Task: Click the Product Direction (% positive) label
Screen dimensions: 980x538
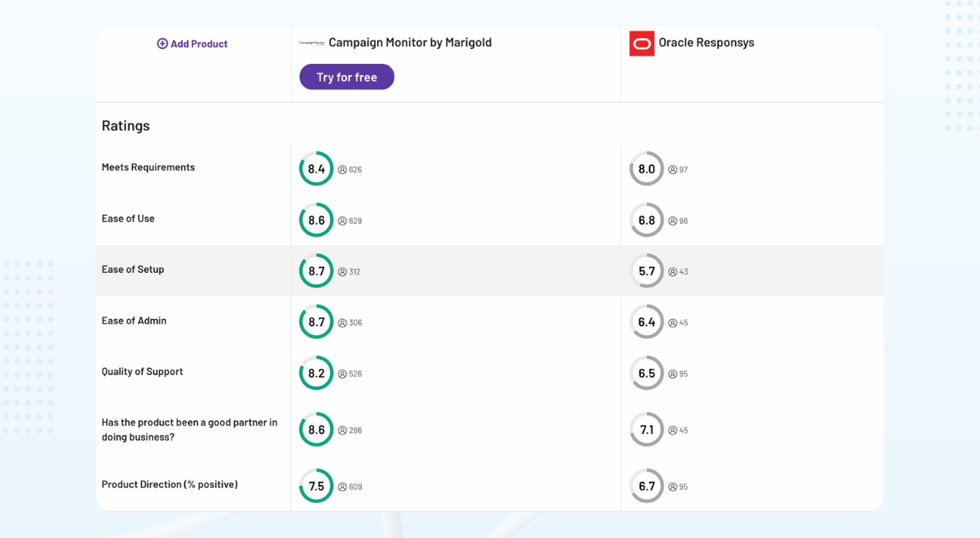Action: 170,485
